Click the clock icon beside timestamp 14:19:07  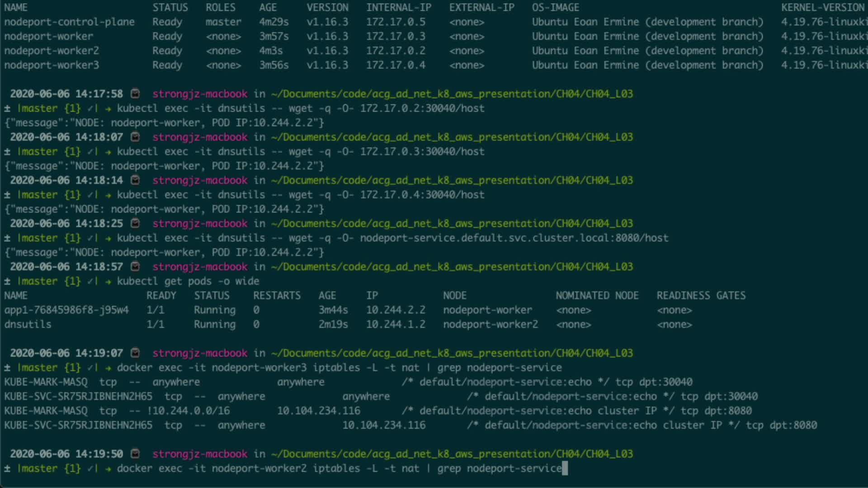coord(135,353)
